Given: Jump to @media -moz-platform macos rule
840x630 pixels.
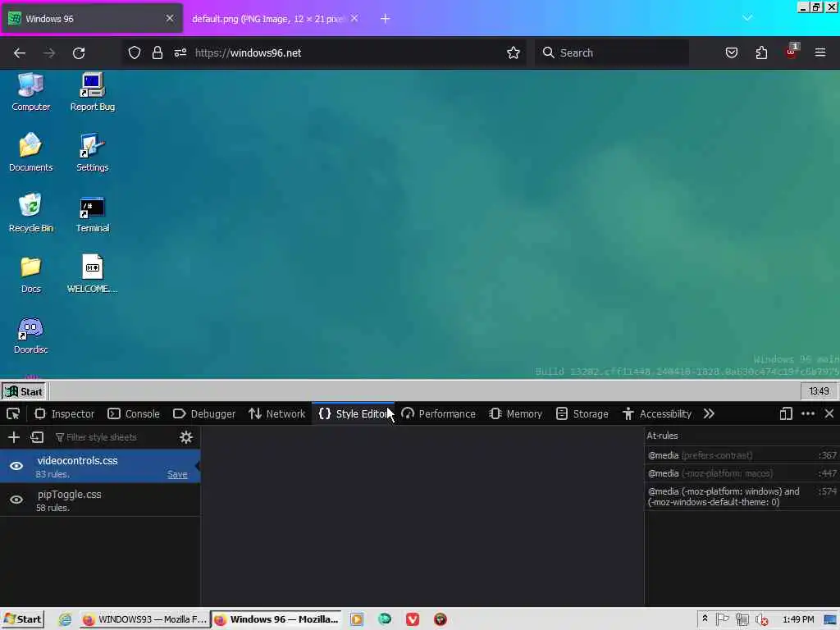Looking at the screenshot, I should 742,473.
